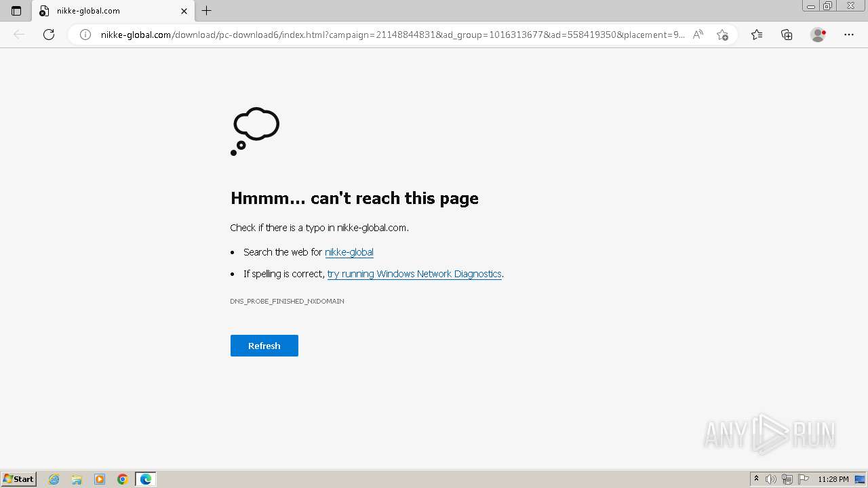868x488 pixels.
Task: Click the 'Hmmm... can't reach this page' heading
Action: [x=355, y=198]
